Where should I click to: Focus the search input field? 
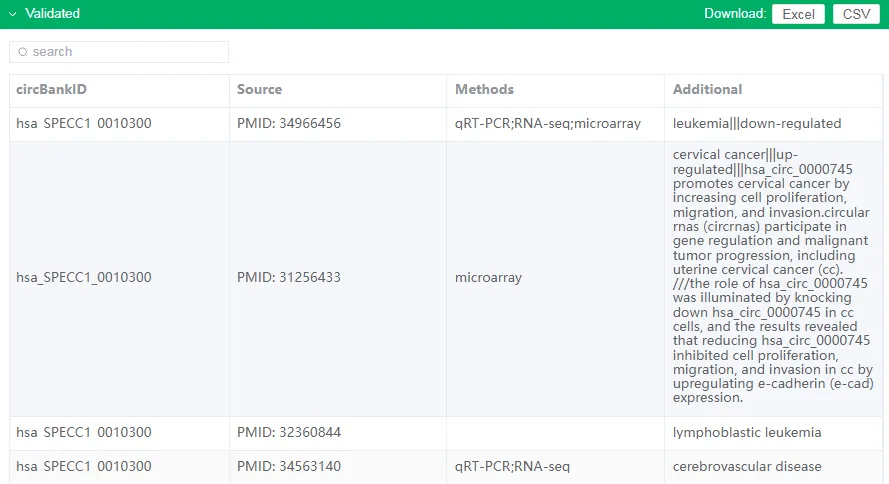(x=119, y=52)
